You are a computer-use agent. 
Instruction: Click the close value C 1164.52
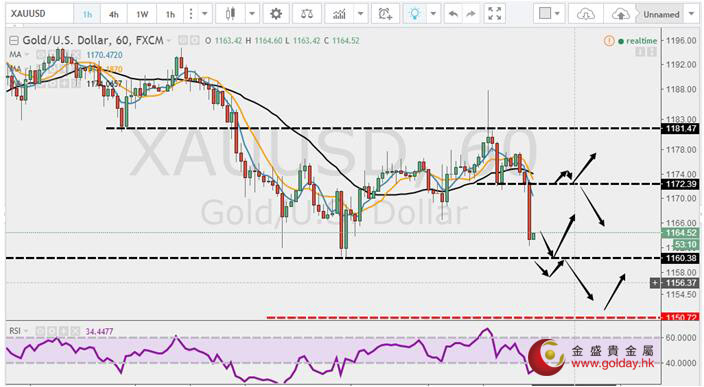[x=341, y=41]
